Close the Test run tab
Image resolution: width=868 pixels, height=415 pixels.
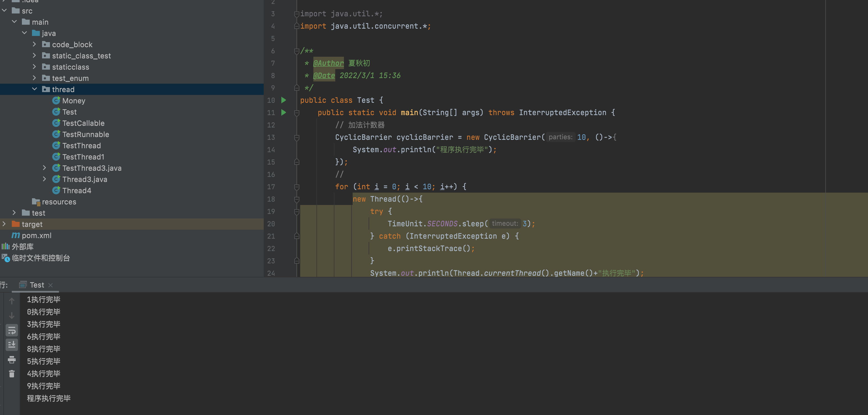pyautogui.click(x=50, y=285)
